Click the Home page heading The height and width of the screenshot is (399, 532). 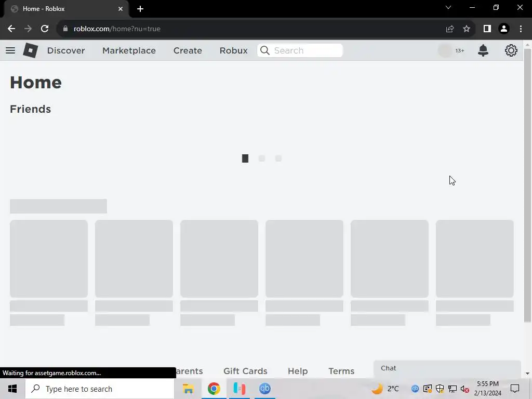coord(36,83)
